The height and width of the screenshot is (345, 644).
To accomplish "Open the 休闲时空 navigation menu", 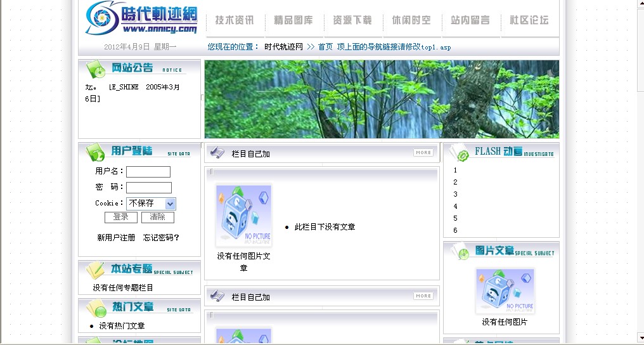I will pos(411,20).
